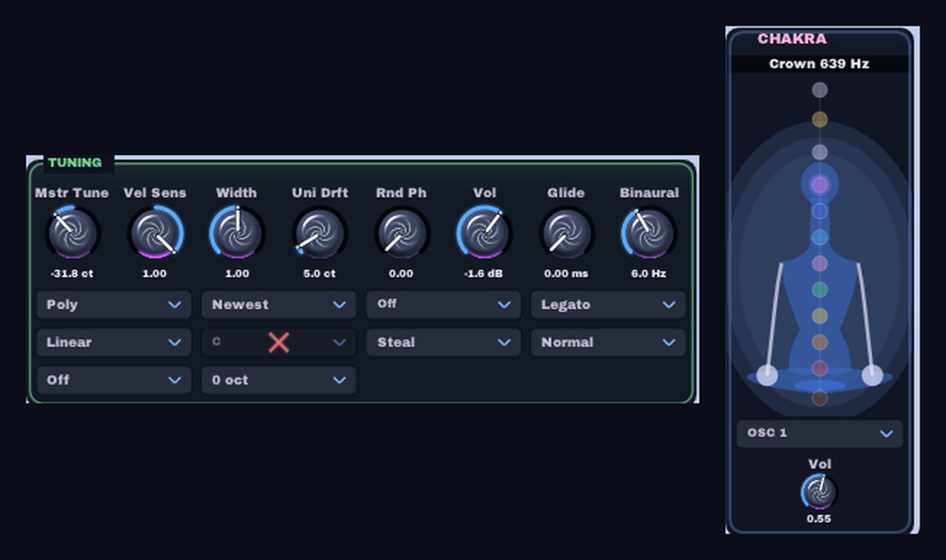Click the red X on the C dropdown

coord(279,342)
